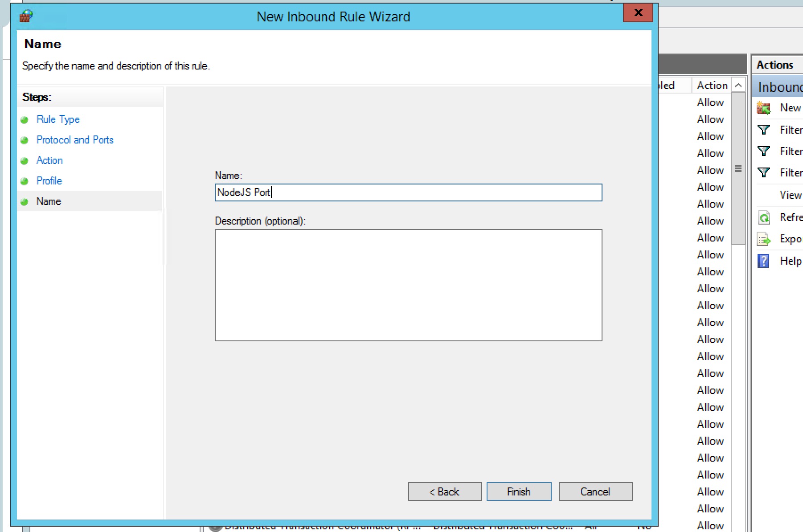The height and width of the screenshot is (532, 803).
Task: Go to Protocol and Ports step
Action: (75, 140)
